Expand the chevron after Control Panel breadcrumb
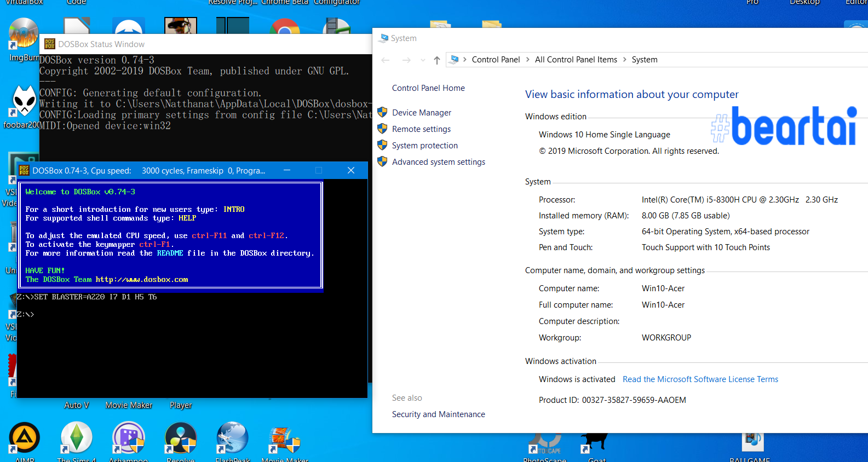The width and height of the screenshot is (868, 462). pyautogui.click(x=528, y=60)
